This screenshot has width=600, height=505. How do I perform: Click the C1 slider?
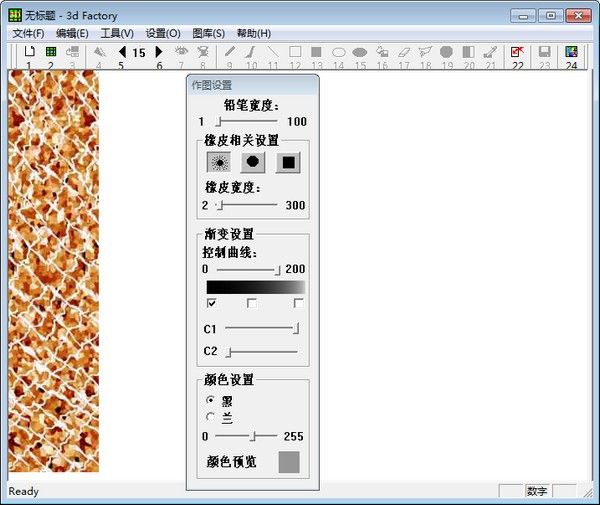point(262,328)
